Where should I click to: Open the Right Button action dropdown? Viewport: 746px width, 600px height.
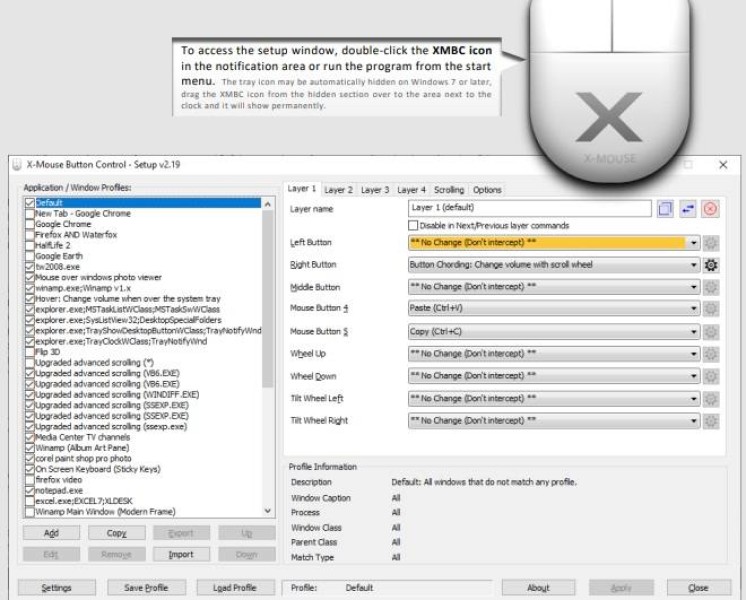pos(554,265)
